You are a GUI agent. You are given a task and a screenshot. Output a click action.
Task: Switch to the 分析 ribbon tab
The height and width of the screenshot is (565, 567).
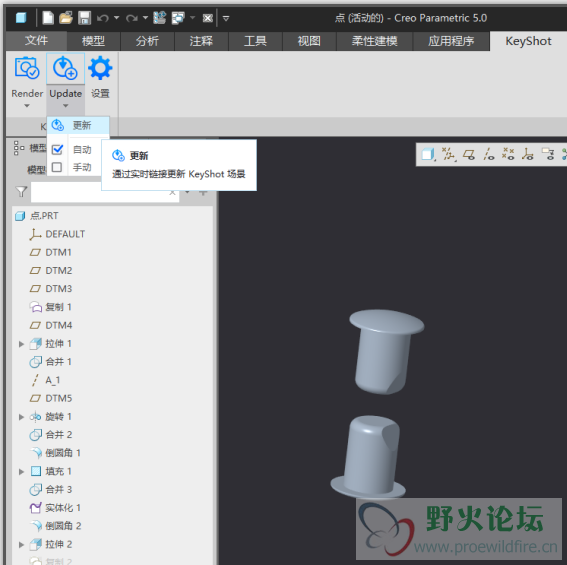click(147, 41)
